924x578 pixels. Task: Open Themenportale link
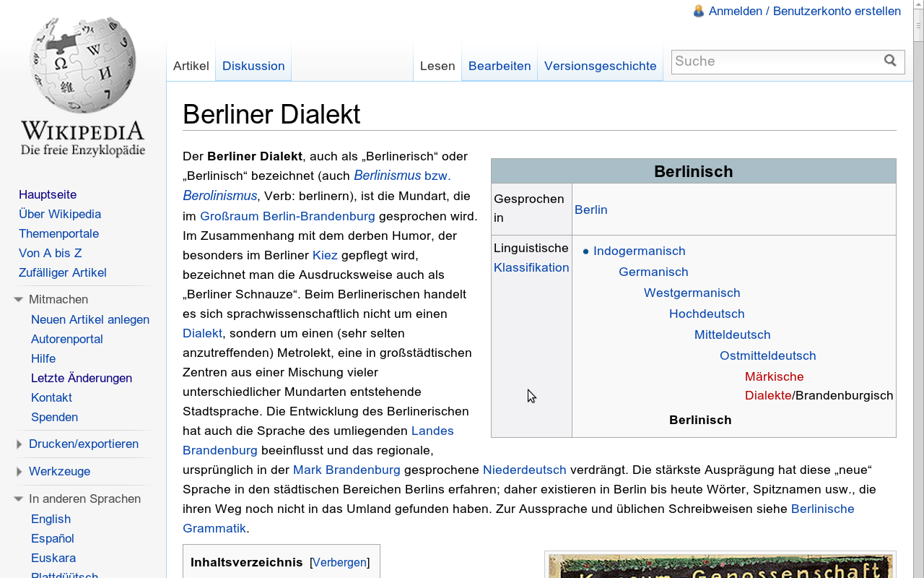click(58, 233)
